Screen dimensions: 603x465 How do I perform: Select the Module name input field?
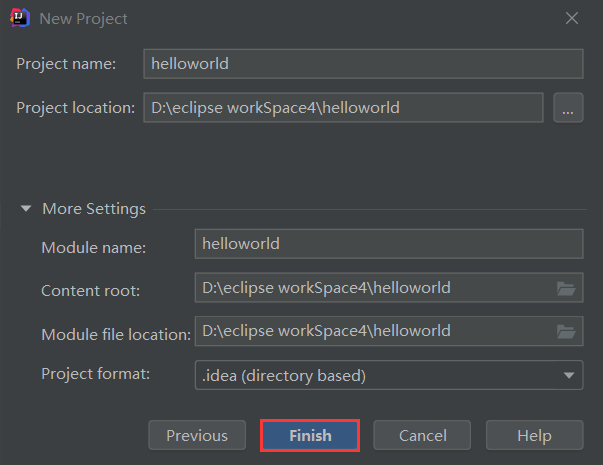[x=389, y=244]
